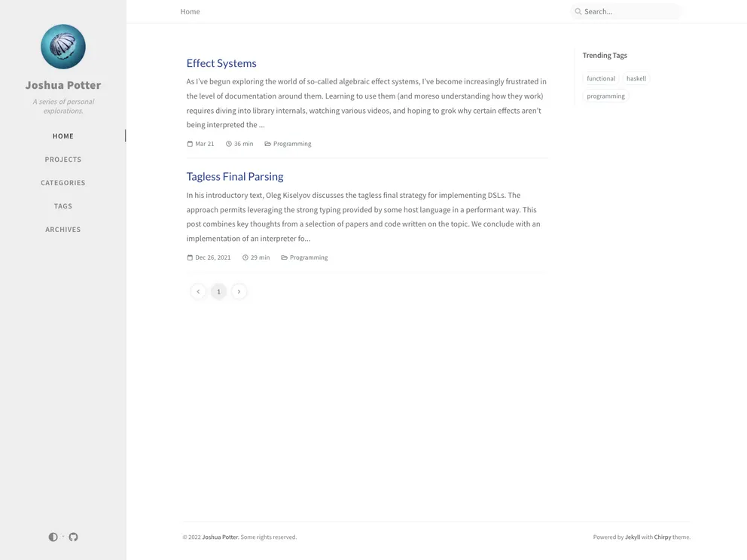Click the search magnifier icon
The image size is (747, 560).
coord(578,11)
